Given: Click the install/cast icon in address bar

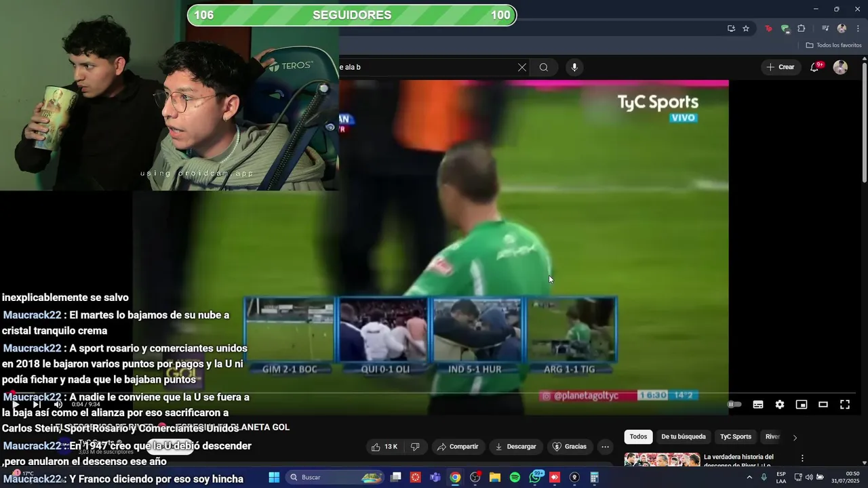Looking at the screenshot, I should [731, 28].
